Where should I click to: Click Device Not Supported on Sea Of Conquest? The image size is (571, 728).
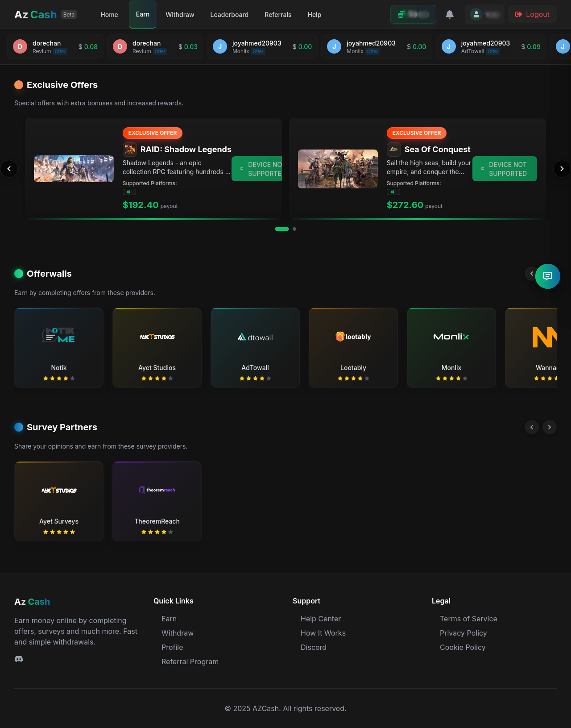[x=505, y=169]
